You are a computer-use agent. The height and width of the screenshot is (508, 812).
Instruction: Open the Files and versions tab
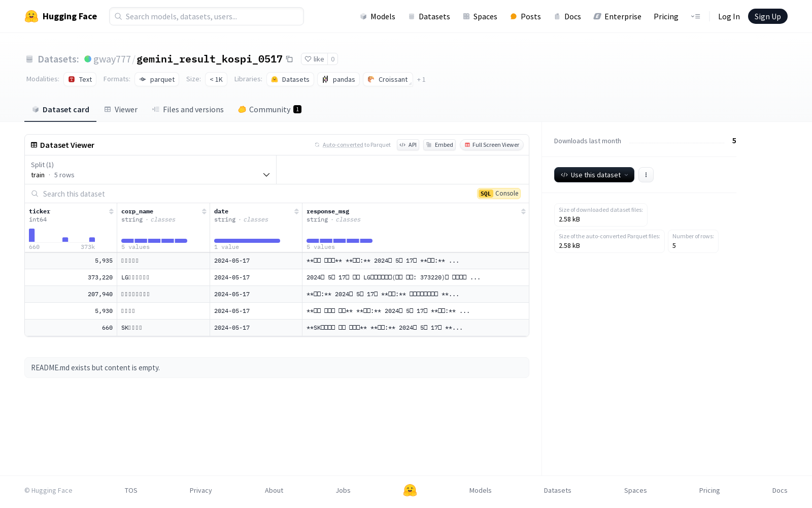pyautogui.click(x=188, y=109)
